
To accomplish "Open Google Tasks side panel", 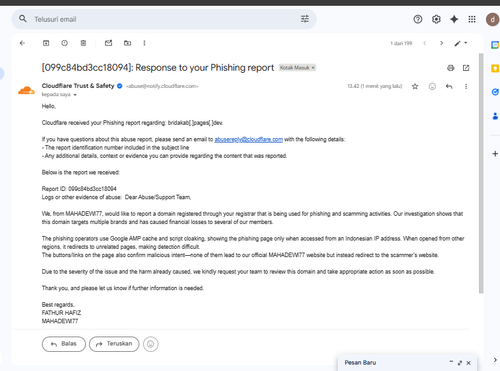I will pyautogui.click(x=495, y=92).
